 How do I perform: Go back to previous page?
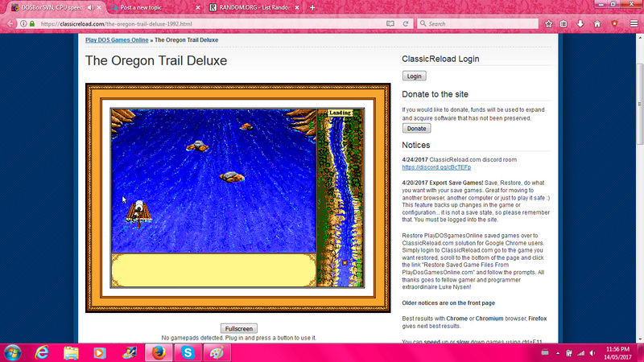click(10, 24)
